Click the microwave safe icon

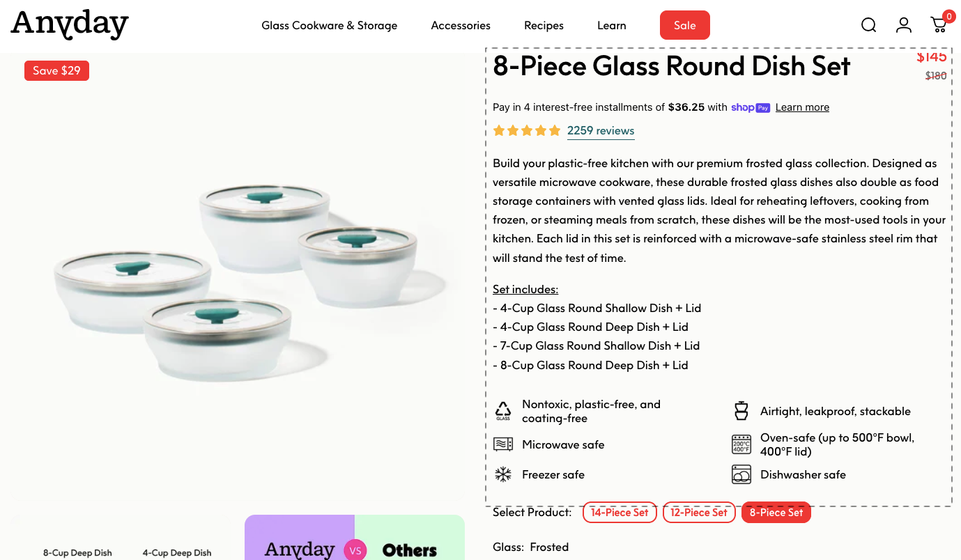pyautogui.click(x=502, y=444)
